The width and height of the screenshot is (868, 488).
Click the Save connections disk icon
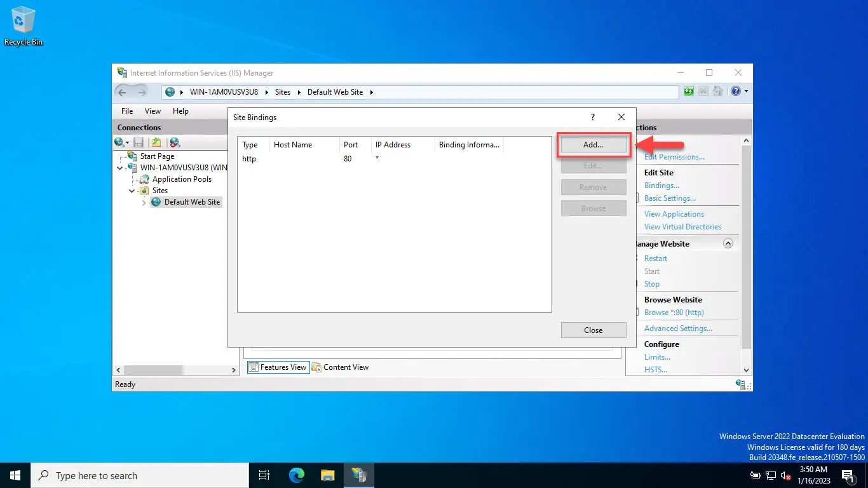pos(138,142)
